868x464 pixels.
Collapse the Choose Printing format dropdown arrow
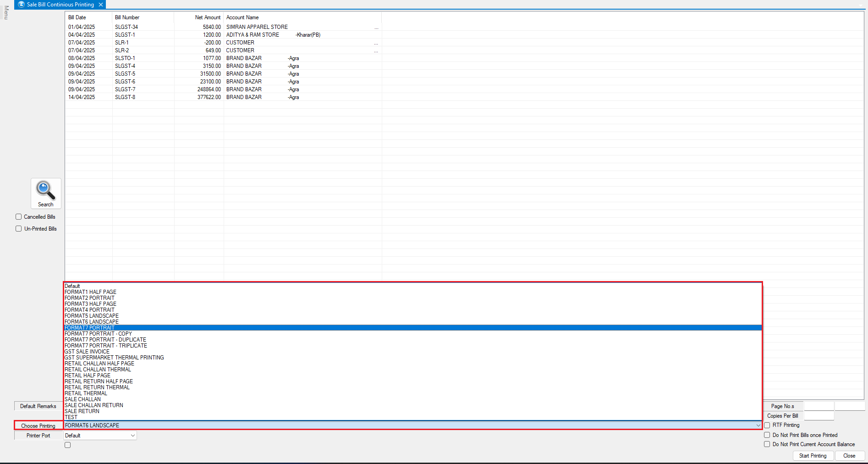point(758,425)
